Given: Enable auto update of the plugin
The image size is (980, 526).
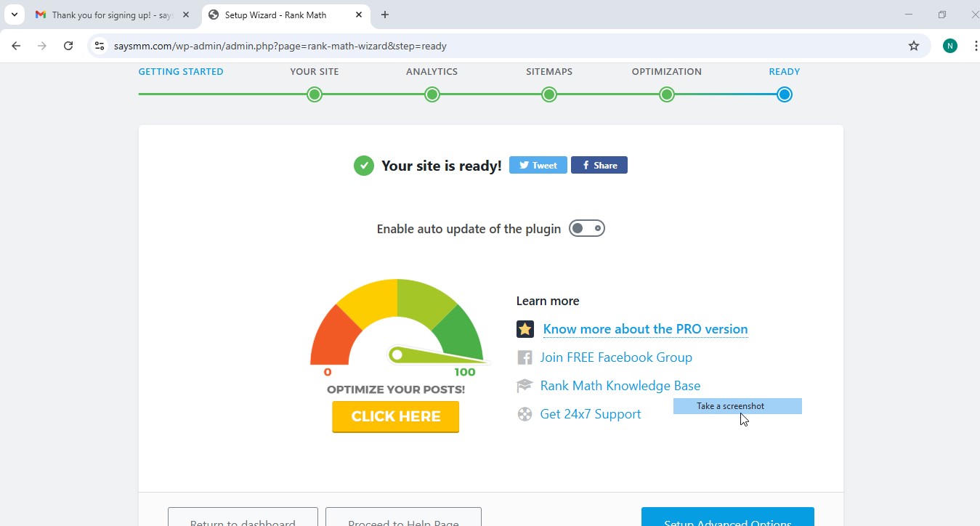Looking at the screenshot, I should pyautogui.click(x=586, y=228).
